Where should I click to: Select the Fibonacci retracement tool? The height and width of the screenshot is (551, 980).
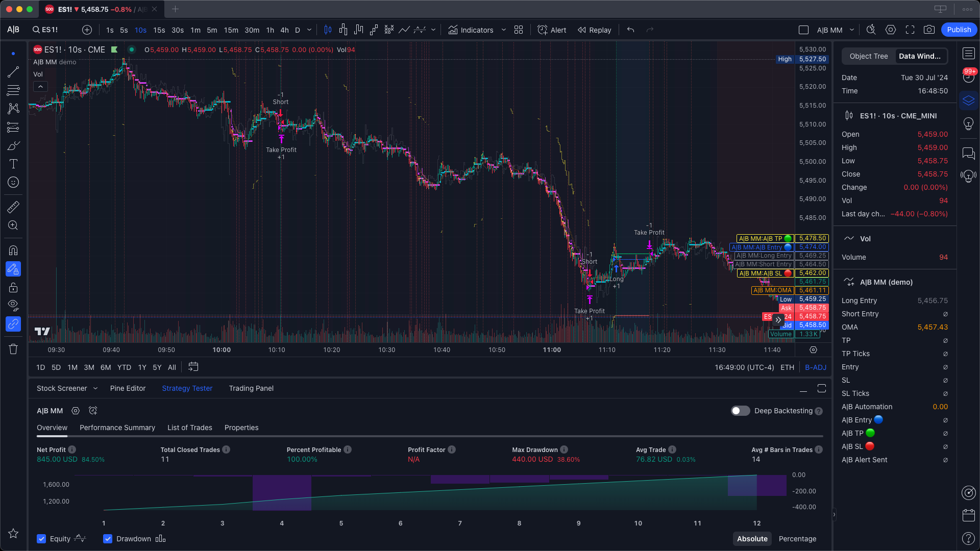[13, 90]
